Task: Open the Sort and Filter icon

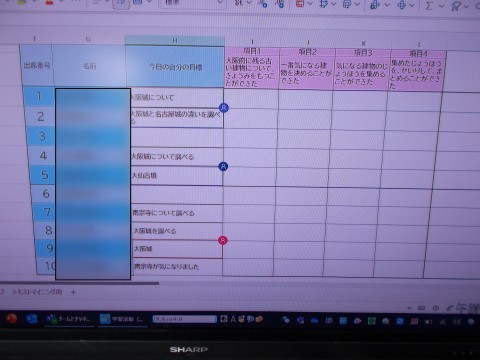Action: (456, 6)
